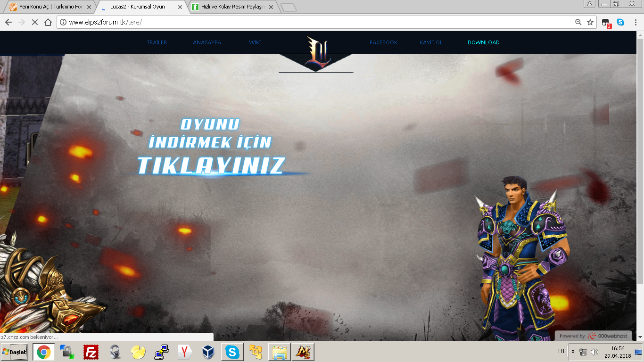Open the Metin2 game taskbar button
Image resolution: width=644 pixels, height=362 pixels.
[303, 352]
